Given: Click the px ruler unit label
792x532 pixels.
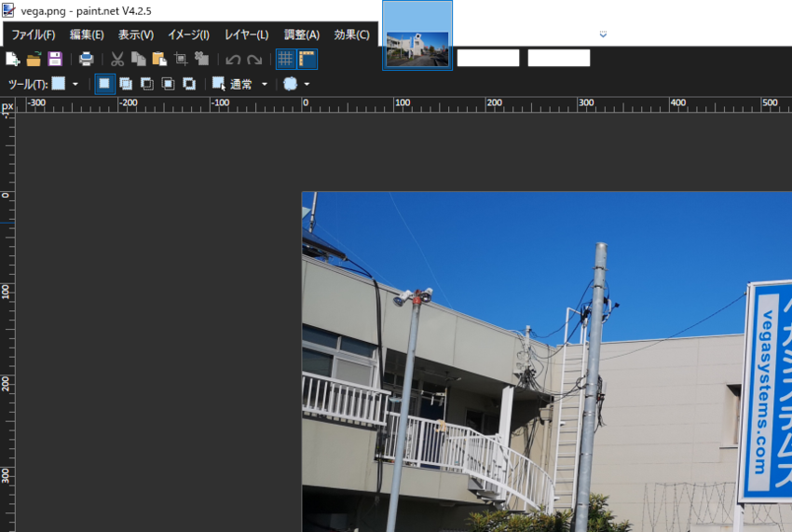Looking at the screenshot, I should pyautogui.click(x=7, y=106).
